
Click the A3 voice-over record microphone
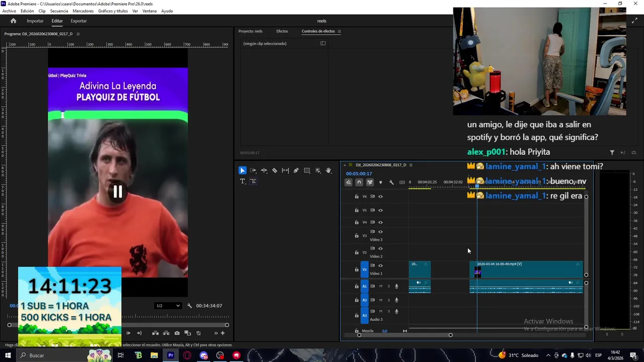[x=396, y=311]
